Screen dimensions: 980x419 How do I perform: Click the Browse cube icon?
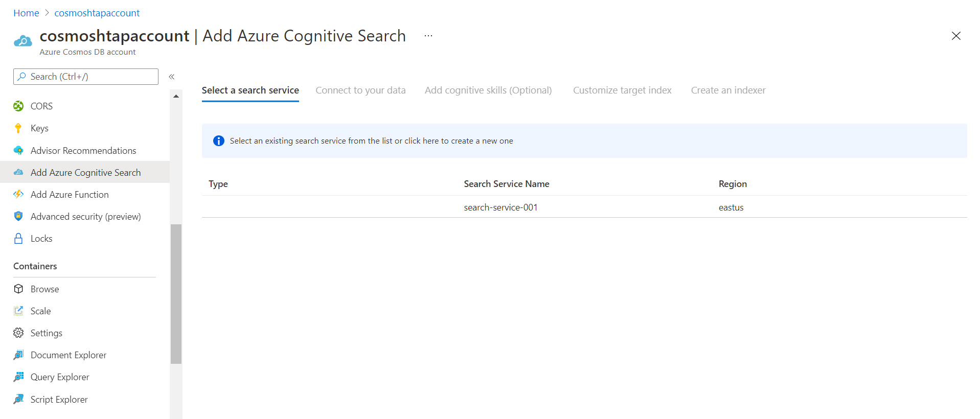click(x=18, y=289)
